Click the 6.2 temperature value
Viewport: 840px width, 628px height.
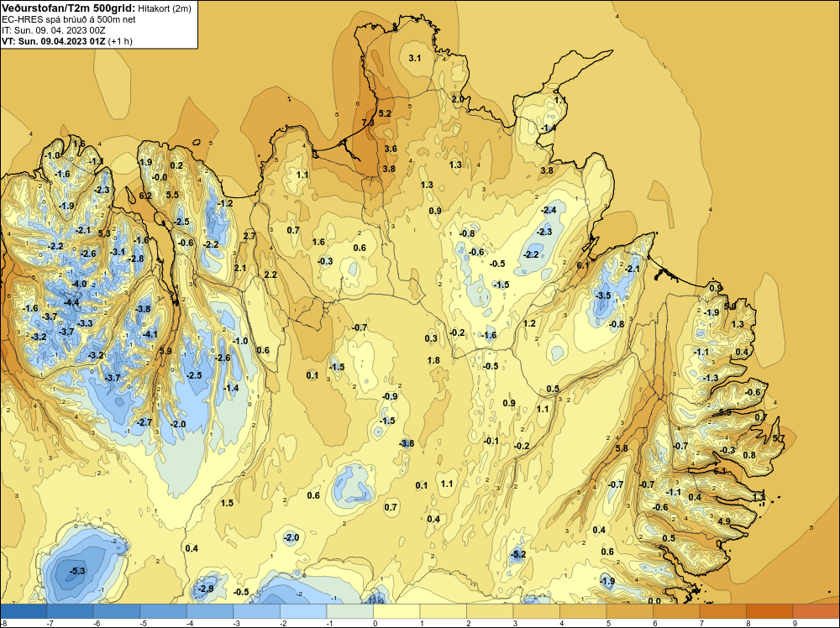(x=145, y=196)
